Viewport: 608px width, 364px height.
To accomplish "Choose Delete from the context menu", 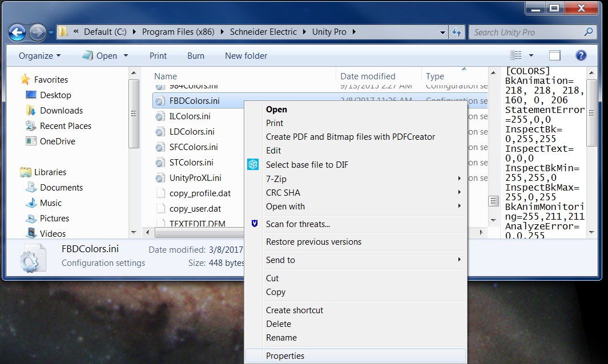I will pyautogui.click(x=356, y=324).
